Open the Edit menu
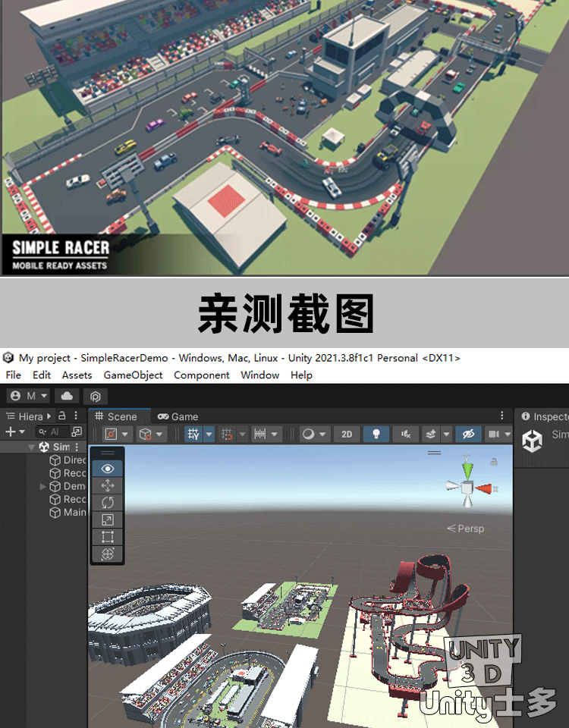This screenshot has height=728, width=569. click(41, 375)
